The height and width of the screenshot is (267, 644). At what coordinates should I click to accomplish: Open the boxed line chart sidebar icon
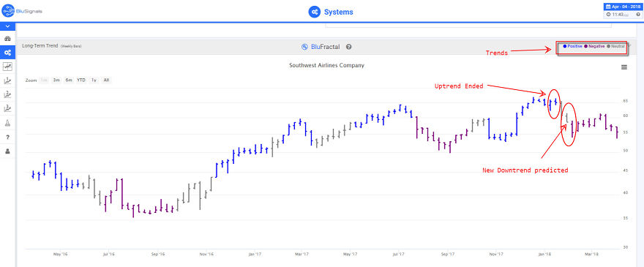point(7,66)
